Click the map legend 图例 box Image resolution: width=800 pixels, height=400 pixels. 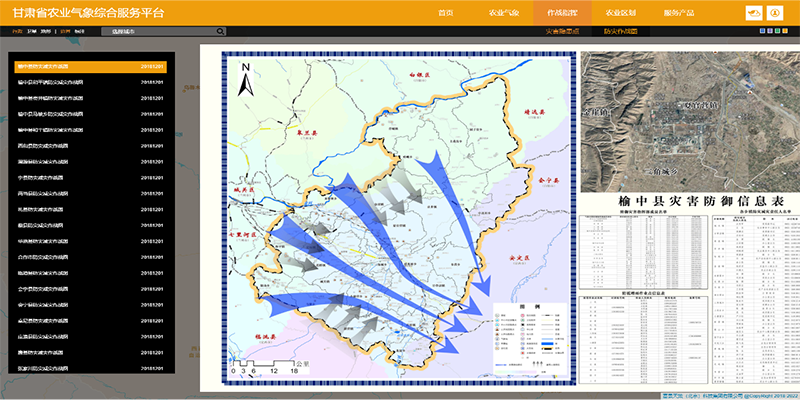pyautogui.click(x=529, y=340)
